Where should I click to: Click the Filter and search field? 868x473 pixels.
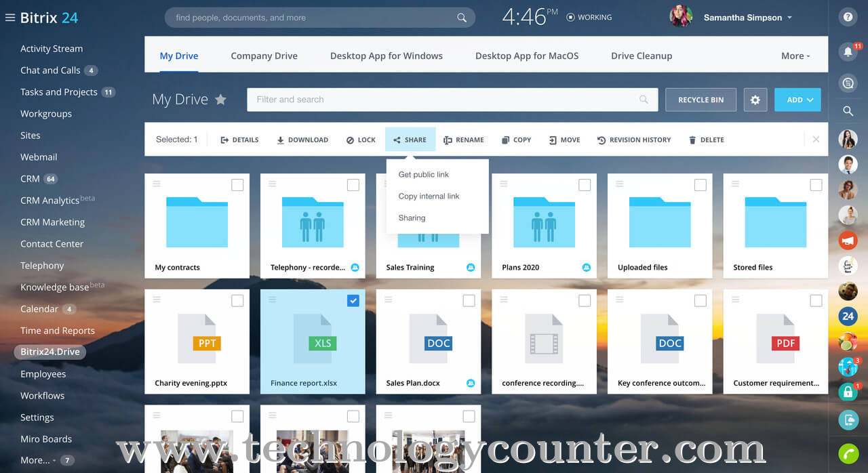point(452,100)
